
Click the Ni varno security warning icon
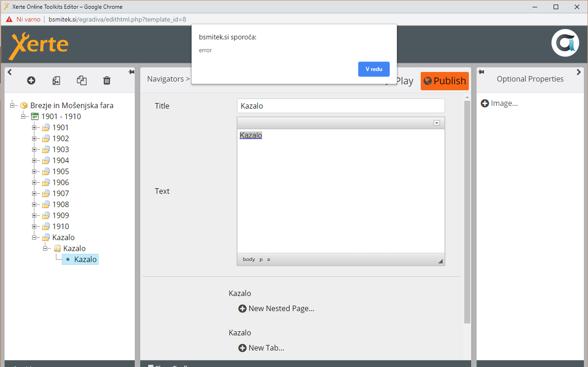click(9, 19)
